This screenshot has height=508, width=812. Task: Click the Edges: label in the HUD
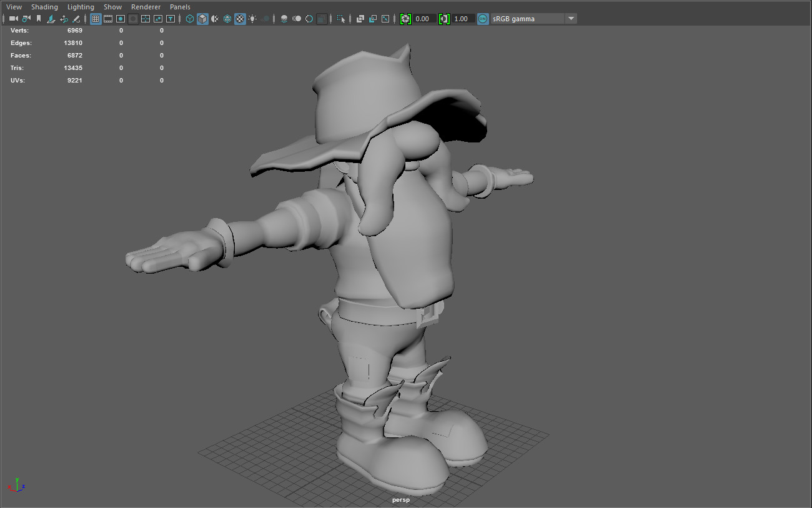pyautogui.click(x=21, y=42)
